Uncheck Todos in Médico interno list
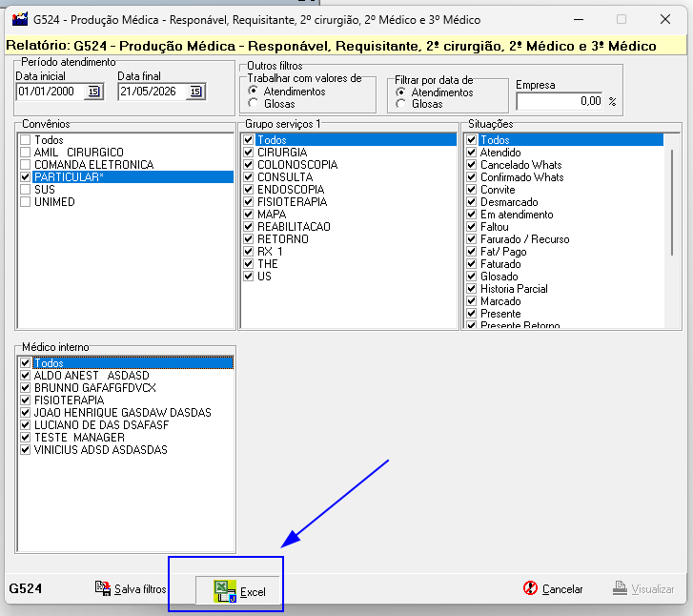The height and width of the screenshot is (616, 693). pyautogui.click(x=25, y=362)
